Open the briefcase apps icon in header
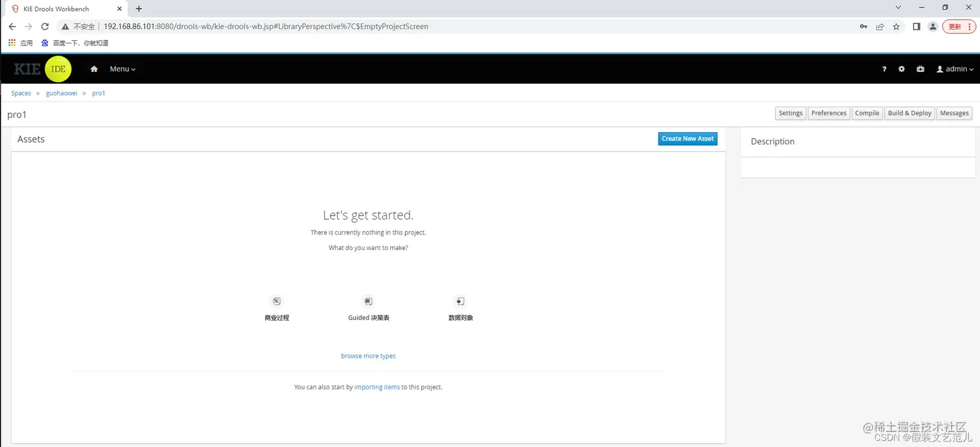980x447 pixels. (920, 69)
